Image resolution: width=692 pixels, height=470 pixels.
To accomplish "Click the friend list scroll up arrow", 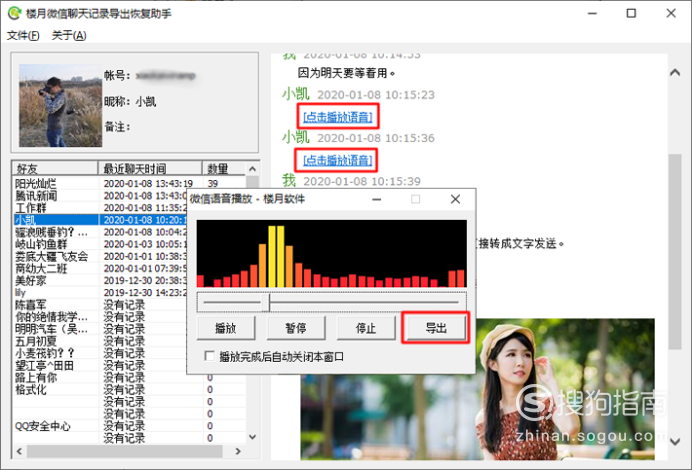I will point(252,169).
